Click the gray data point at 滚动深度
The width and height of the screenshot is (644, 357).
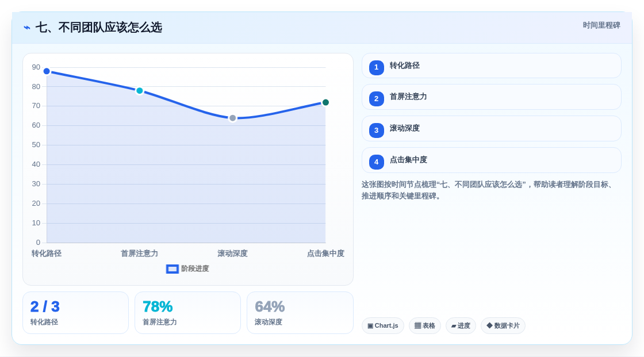point(233,118)
